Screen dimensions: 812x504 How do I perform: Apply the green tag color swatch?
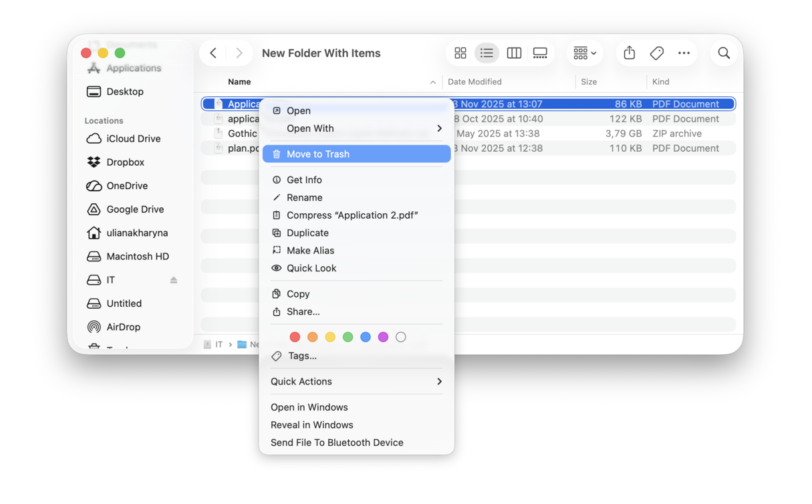click(348, 337)
